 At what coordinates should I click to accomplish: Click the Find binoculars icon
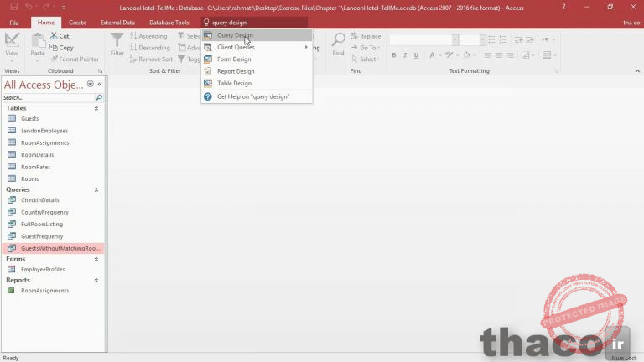(338, 44)
